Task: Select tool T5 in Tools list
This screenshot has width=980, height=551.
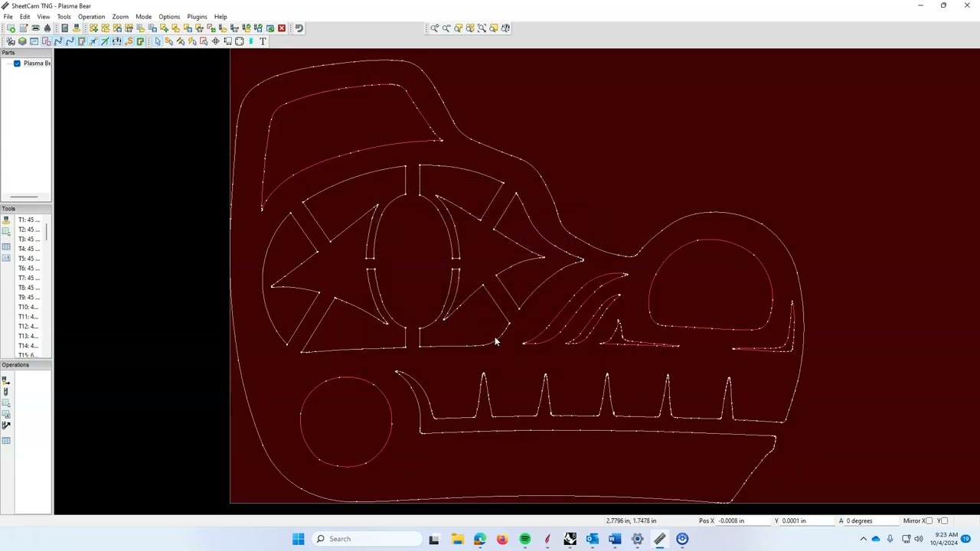Action: (x=29, y=259)
